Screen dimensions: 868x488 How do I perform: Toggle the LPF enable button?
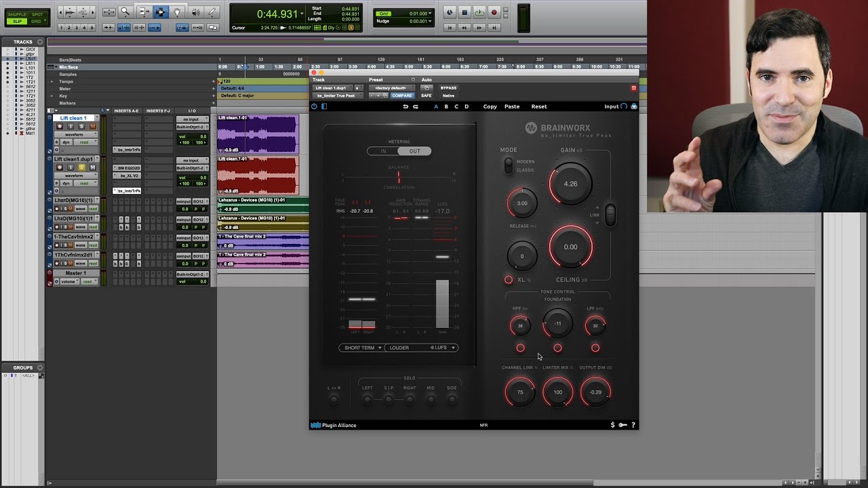coord(595,348)
